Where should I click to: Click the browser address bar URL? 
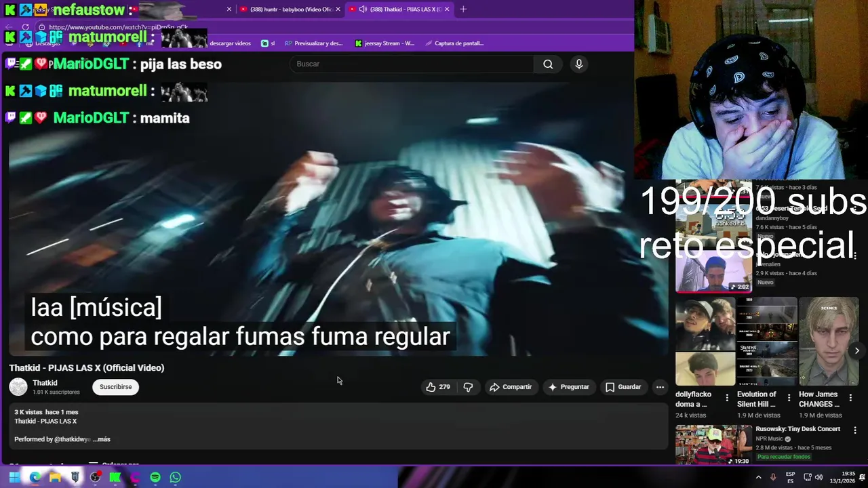[x=119, y=27]
